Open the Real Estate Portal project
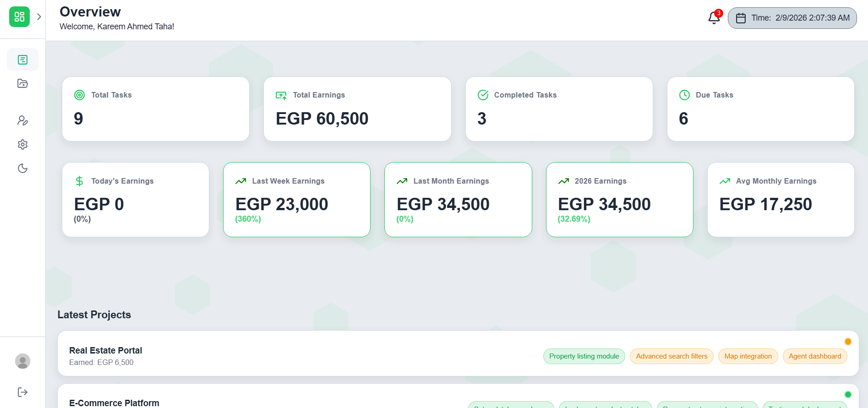The image size is (868, 408). point(105,350)
